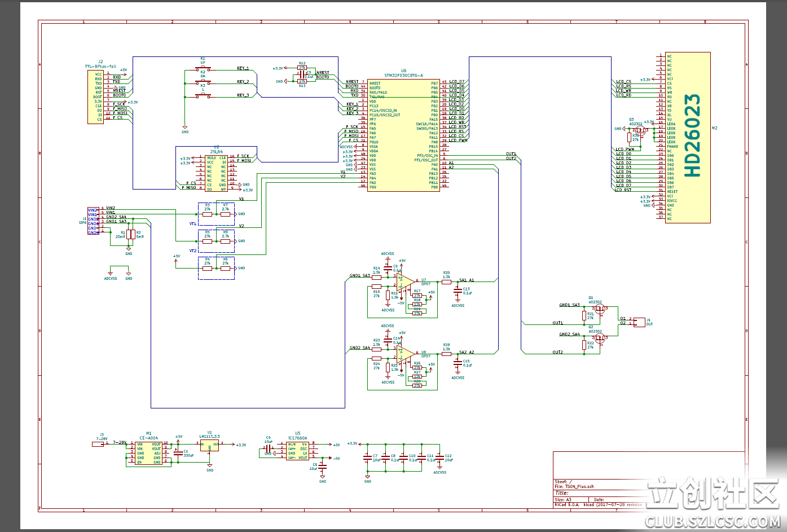Select the U5 ICL7660A chip
Screen dimensions: 787x532
[297, 450]
